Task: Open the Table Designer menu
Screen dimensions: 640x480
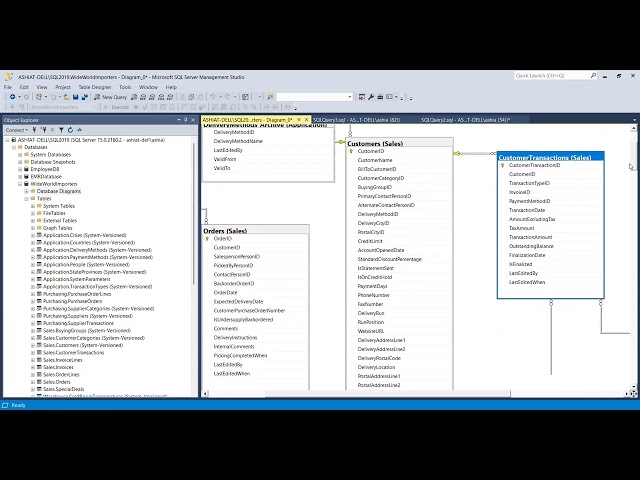Action: tap(95, 87)
